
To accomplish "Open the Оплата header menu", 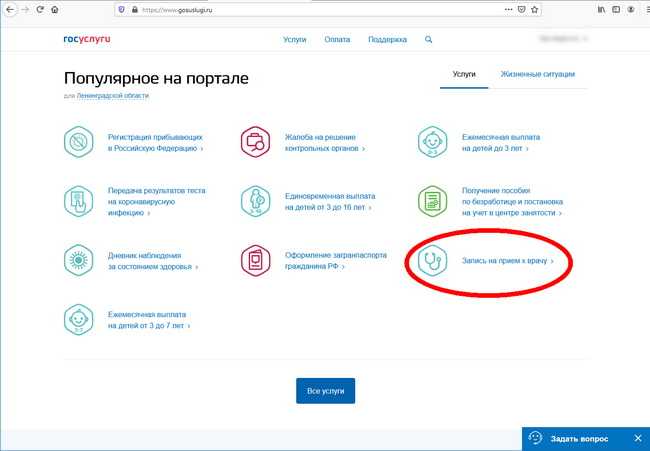I will click(x=337, y=39).
